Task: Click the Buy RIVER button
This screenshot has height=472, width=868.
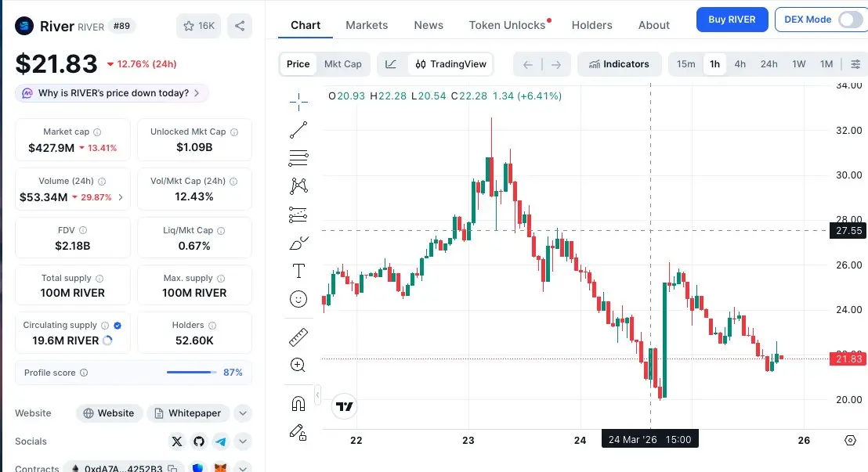Action: (x=732, y=20)
